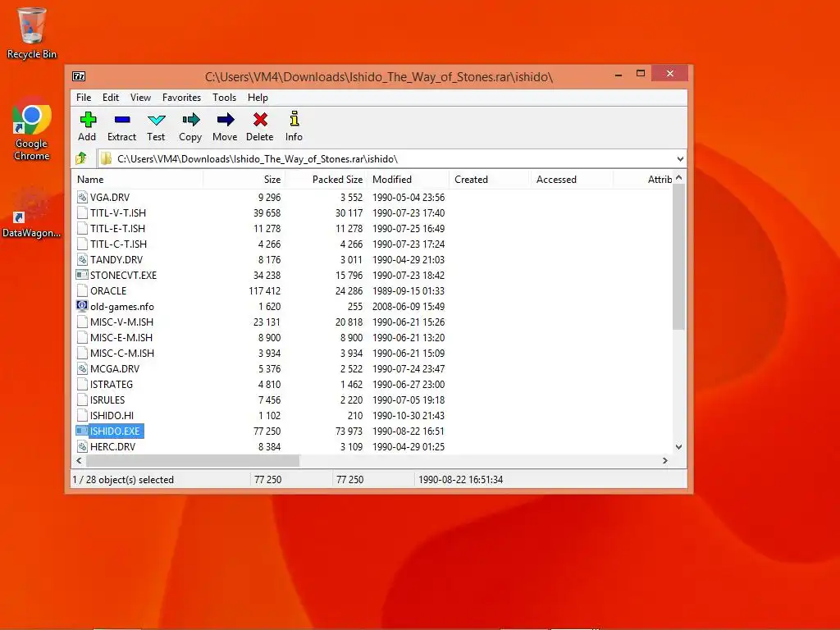The width and height of the screenshot is (840, 630).
Task: Select the STONECVT.EXE file icon
Action: [82, 275]
